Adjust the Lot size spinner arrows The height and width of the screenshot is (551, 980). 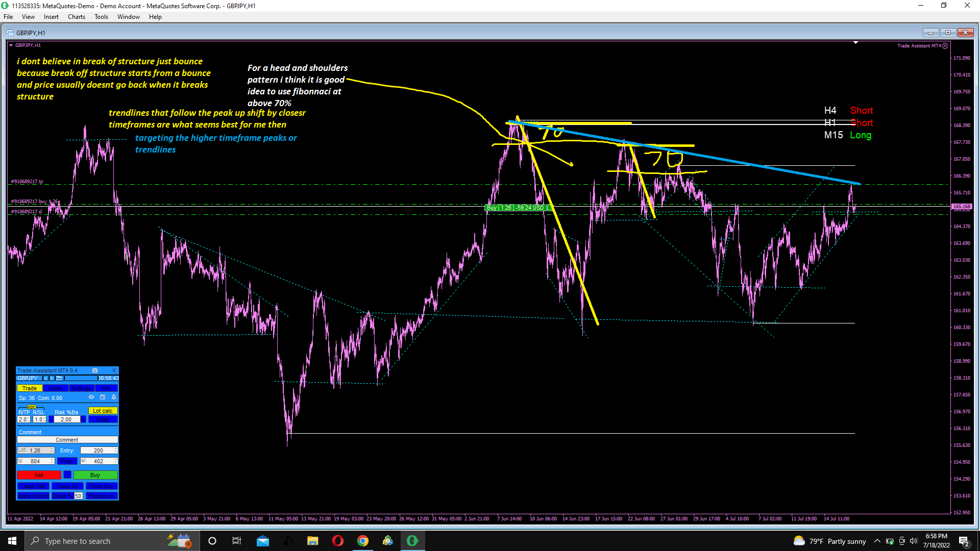click(x=52, y=450)
